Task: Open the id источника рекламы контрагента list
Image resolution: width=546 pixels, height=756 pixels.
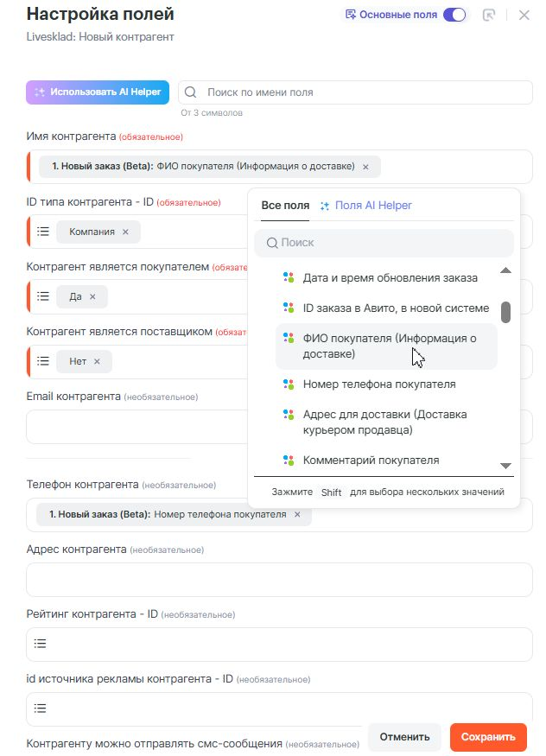Action: click(x=41, y=708)
